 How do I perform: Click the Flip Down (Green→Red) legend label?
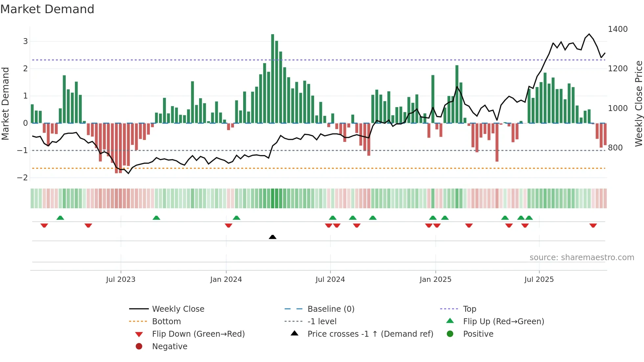[x=198, y=334]
